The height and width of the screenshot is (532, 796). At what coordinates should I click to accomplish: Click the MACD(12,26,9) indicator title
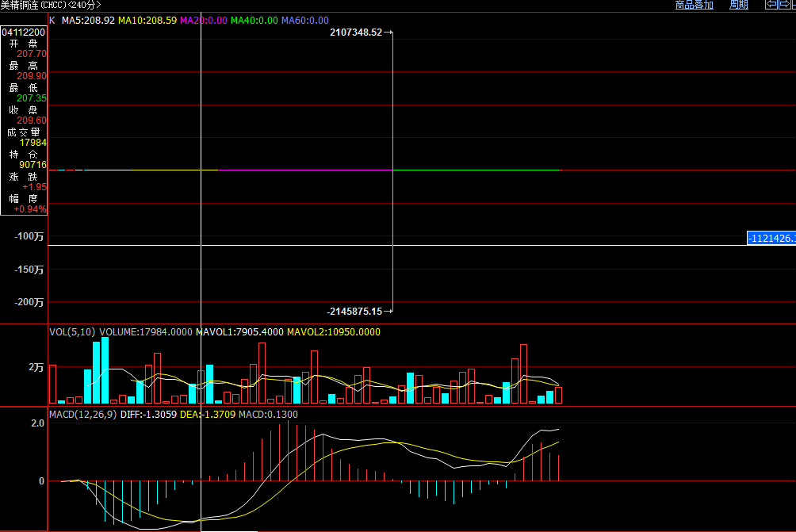tap(82, 414)
